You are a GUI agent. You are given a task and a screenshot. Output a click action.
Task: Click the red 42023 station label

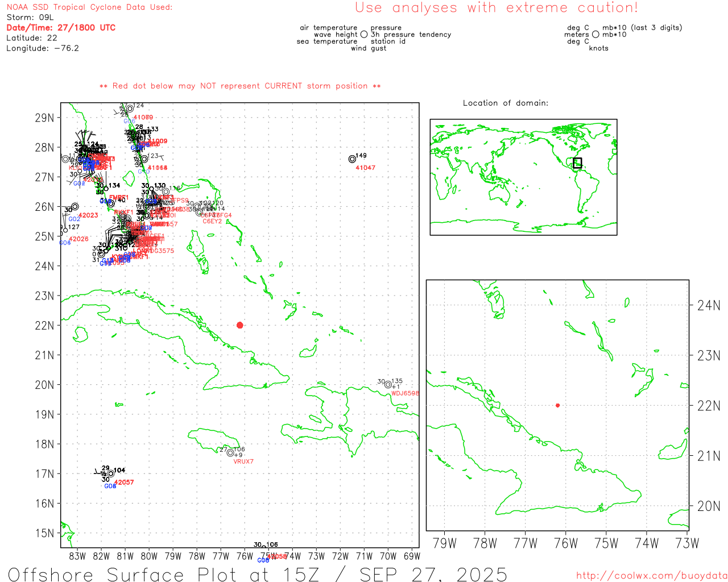88,215
